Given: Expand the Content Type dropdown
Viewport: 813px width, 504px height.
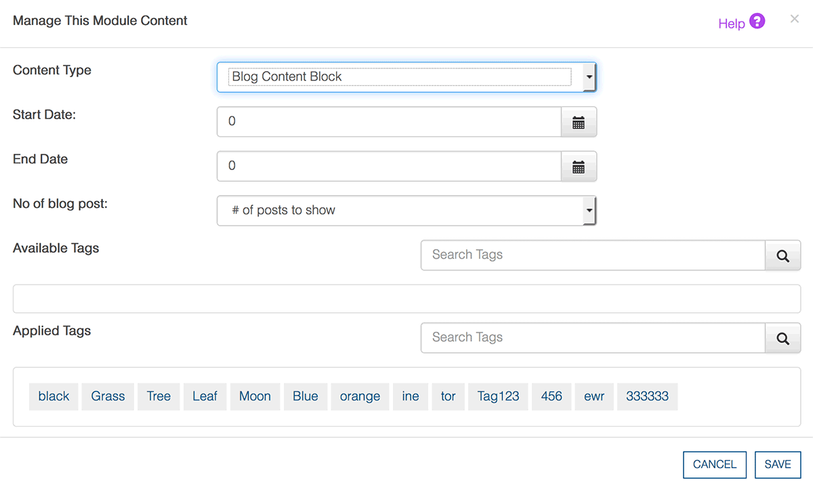Looking at the screenshot, I should pyautogui.click(x=406, y=77).
